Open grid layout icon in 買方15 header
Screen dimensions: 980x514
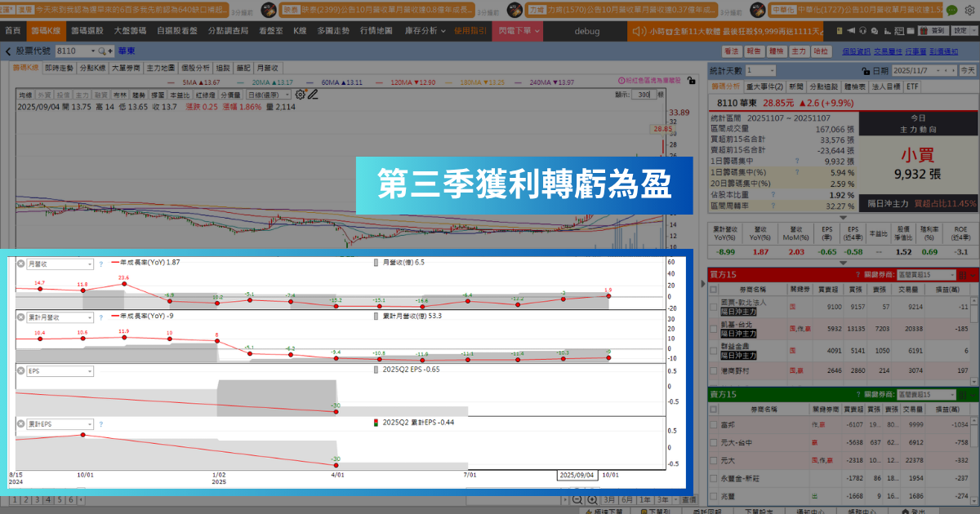tap(964, 275)
